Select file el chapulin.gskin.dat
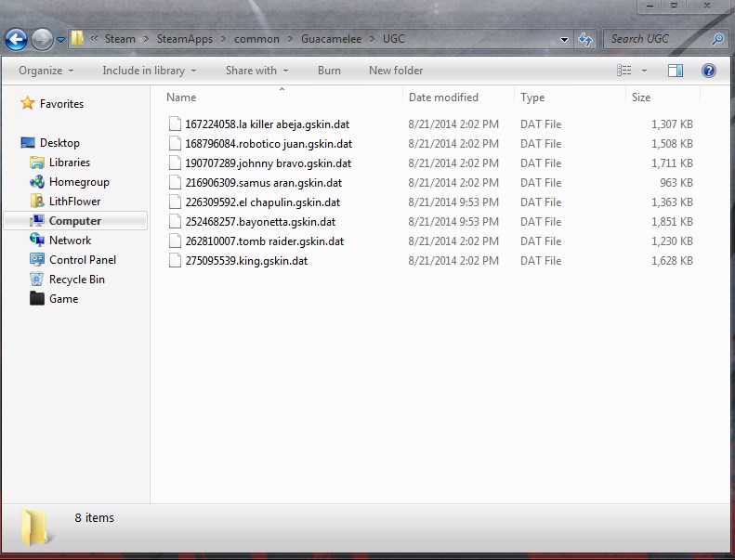Viewport: 735px width, 560px height. click(262, 202)
